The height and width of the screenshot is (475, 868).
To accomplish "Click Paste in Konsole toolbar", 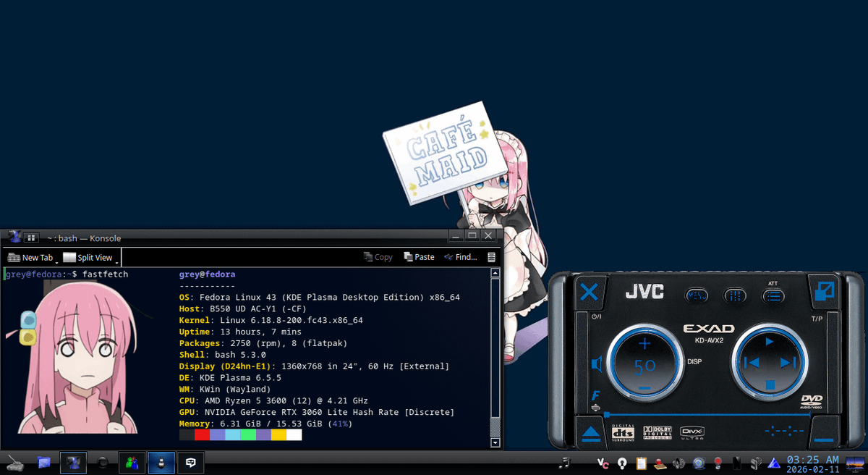I will point(419,257).
